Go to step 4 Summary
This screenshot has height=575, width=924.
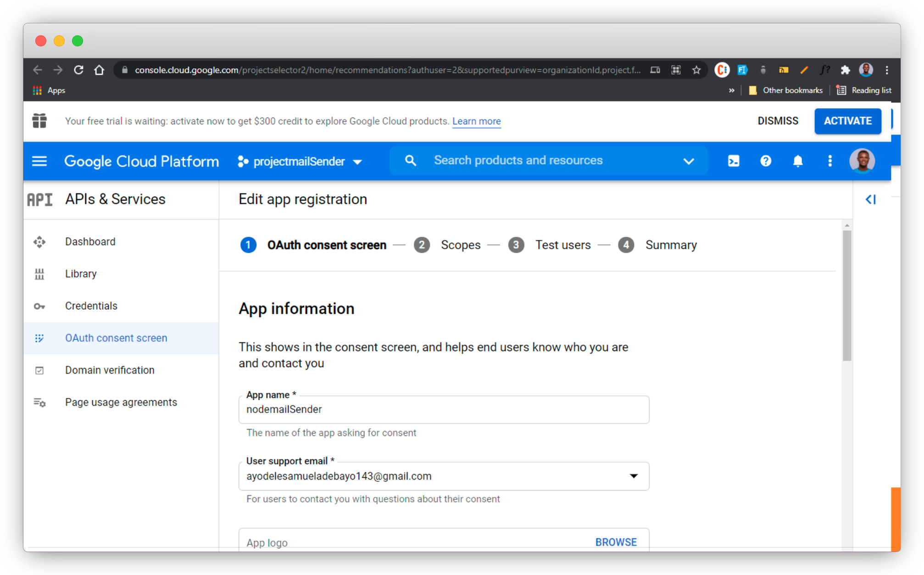657,245
